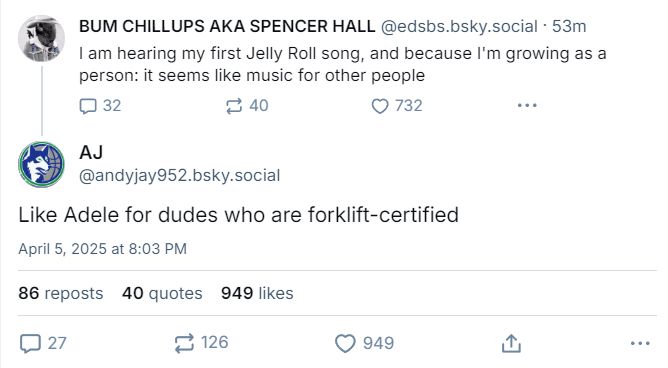Reply to AJ's post via the 27 comment icon
Viewport: 668px width, 368px height.
31,343
